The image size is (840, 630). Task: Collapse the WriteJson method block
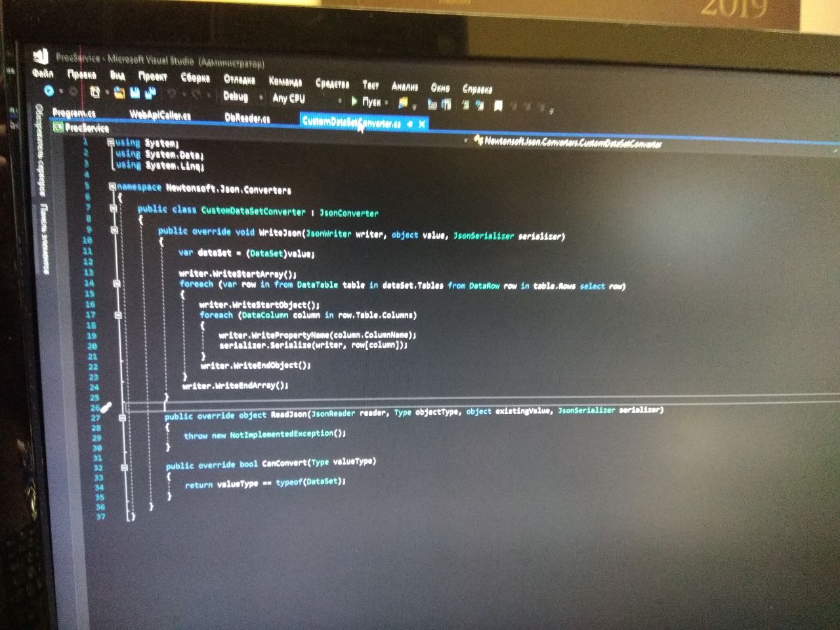(115, 231)
